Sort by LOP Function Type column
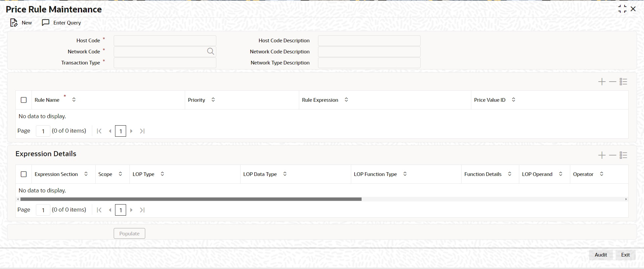 coord(405,174)
